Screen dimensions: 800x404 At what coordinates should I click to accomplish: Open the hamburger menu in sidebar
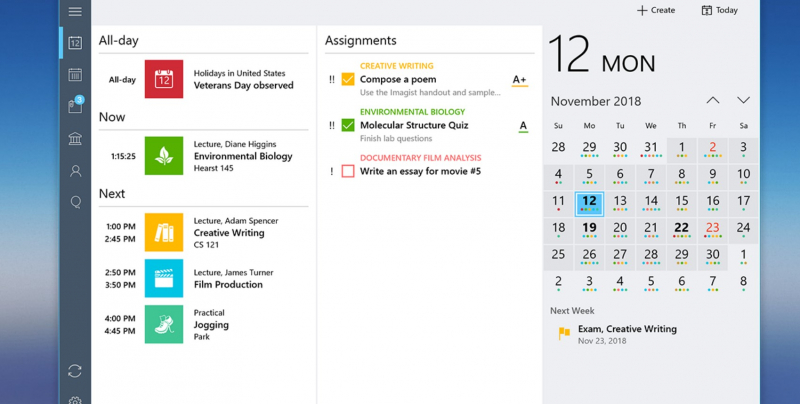[x=75, y=12]
